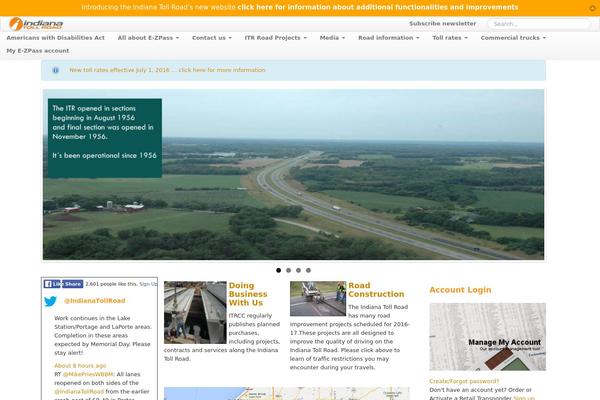Open the Commercial trucks dropdown
The width and height of the screenshot is (600, 400).
click(513, 38)
